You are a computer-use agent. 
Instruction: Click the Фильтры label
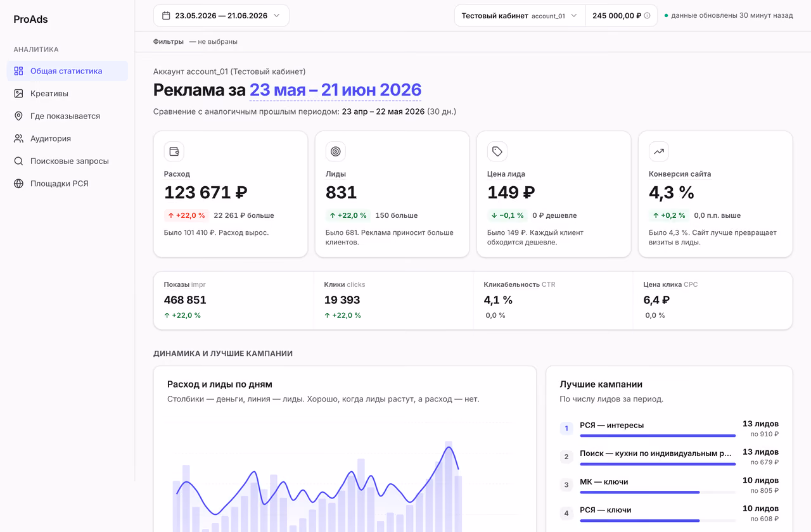(x=169, y=42)
